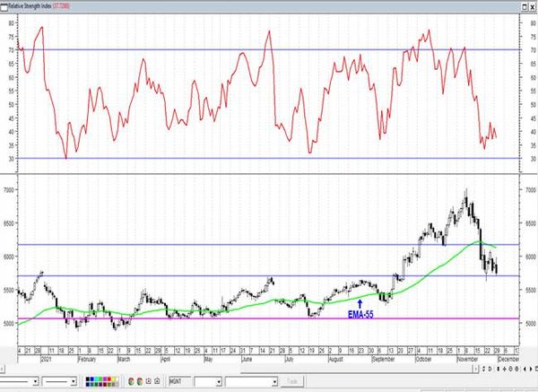Click the first round colored toolbar icon
Screen dimensions: 538x392
[x=131, y=381]
